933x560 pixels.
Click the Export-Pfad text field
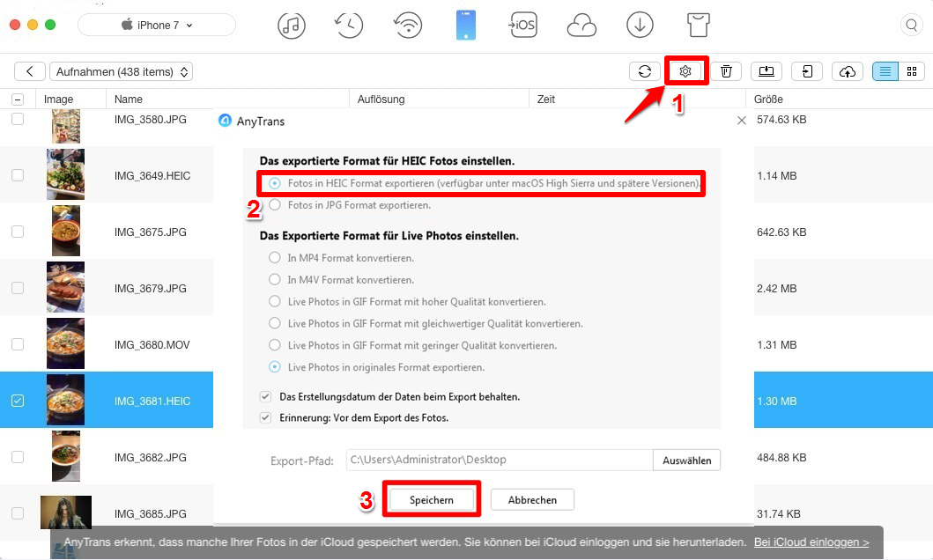pos(500,461)
